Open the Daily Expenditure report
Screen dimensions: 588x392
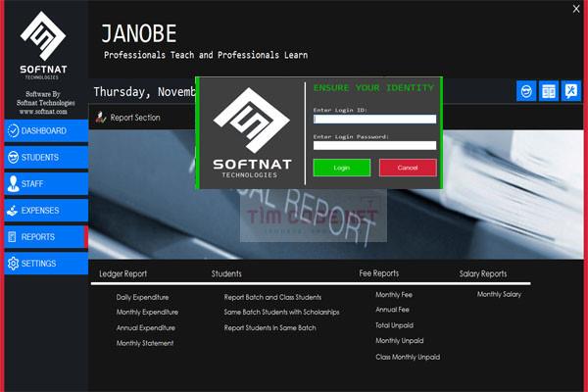[142, 297]
